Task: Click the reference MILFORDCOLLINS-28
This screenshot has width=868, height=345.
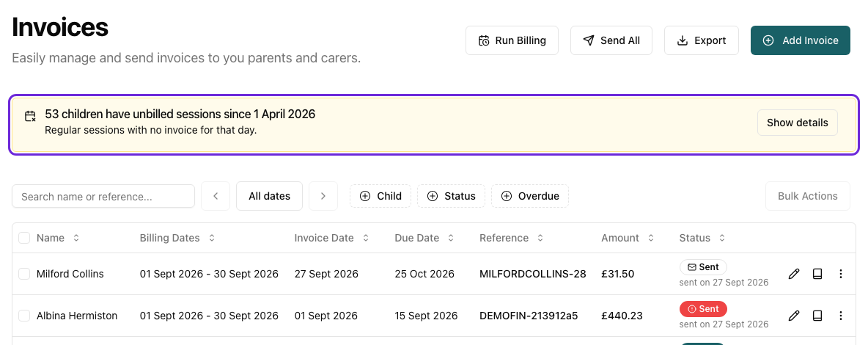Action: pos(532,274)
